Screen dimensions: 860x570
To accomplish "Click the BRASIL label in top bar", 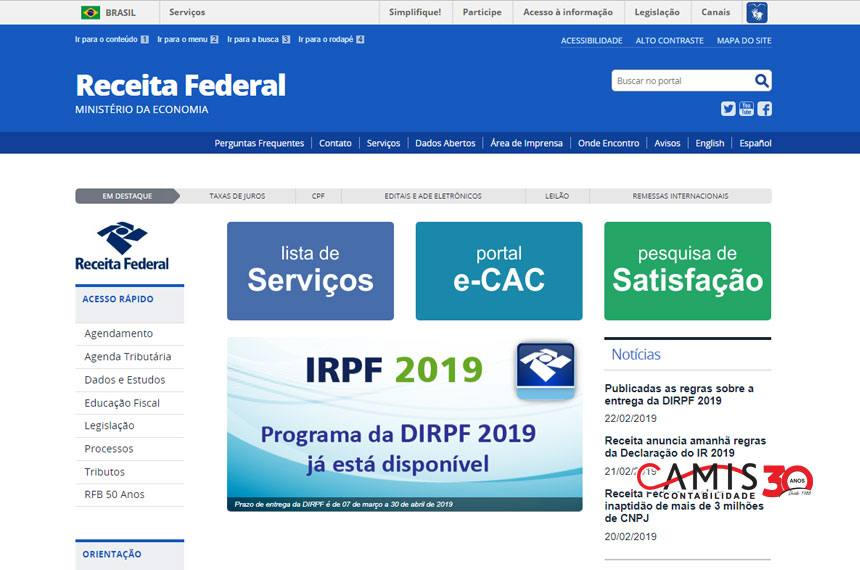I will (x=120, y=13).
